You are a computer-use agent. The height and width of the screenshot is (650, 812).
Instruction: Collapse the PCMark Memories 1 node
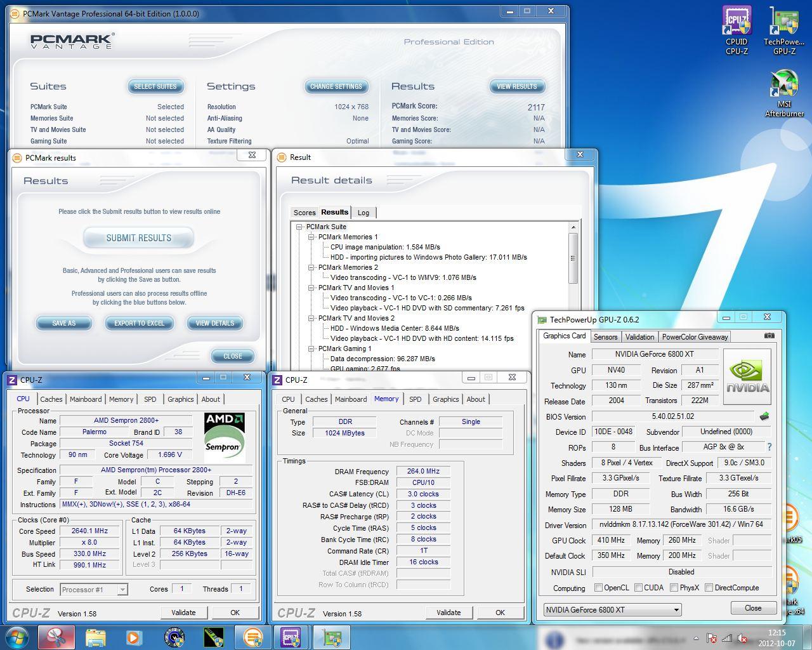coord(311,237)
